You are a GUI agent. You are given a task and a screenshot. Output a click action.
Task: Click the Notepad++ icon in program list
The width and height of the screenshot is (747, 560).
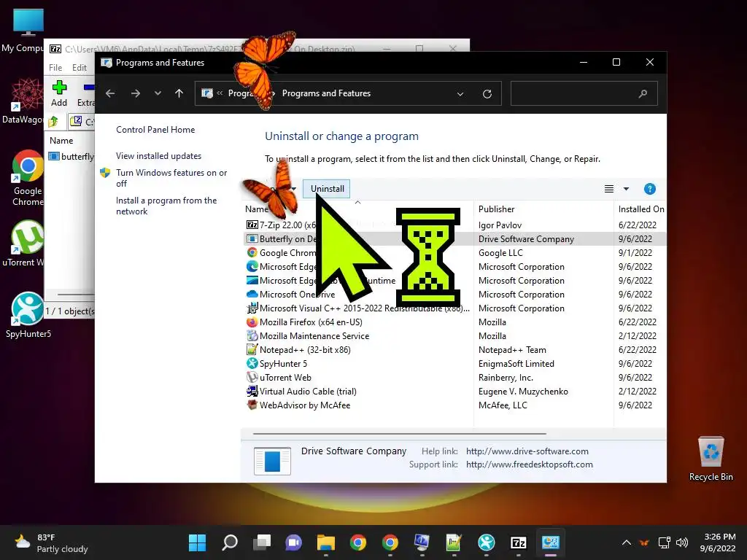[x=252, y=349]
